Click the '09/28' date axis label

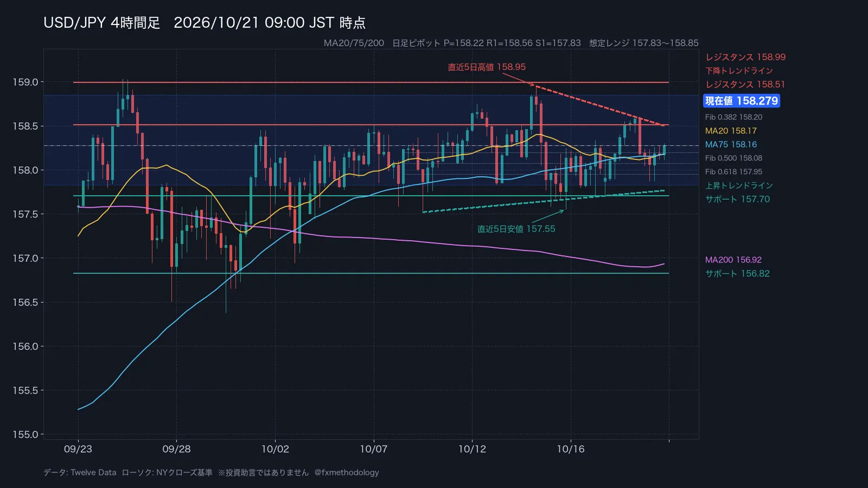tap(176, 449)
